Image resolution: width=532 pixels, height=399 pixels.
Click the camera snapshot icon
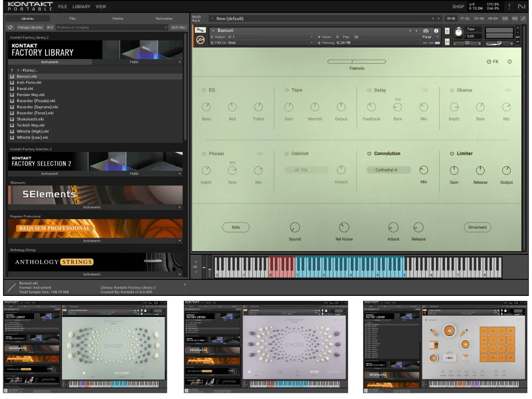[x=426, y=31]
